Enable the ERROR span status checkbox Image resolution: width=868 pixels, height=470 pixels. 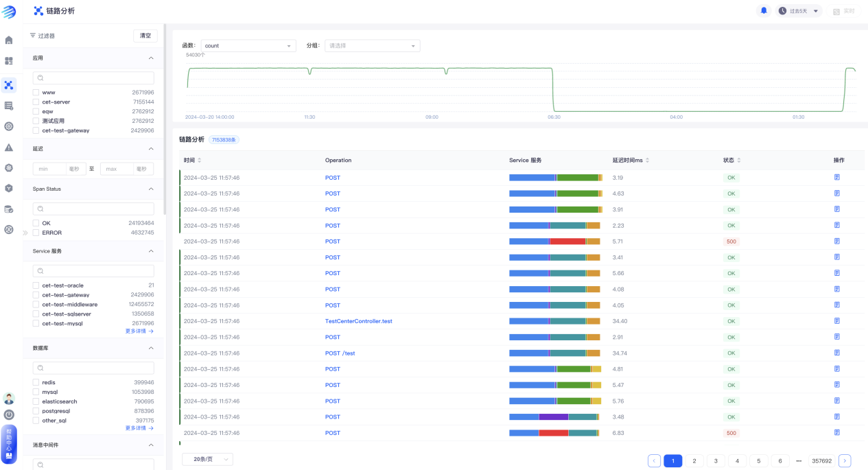pyautogui.click(x=36, y=233)
